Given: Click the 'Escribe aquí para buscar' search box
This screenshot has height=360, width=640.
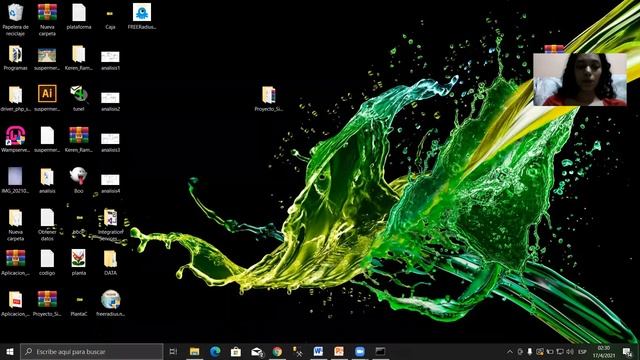Looking at the screenshot, I should point(91,351).
